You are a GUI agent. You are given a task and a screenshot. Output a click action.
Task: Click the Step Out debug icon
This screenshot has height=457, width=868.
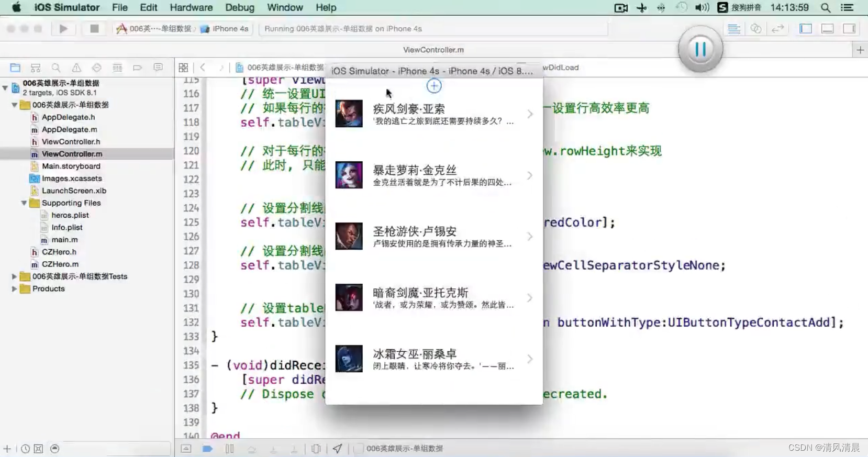pyautogui.click(x=294, y=449)
